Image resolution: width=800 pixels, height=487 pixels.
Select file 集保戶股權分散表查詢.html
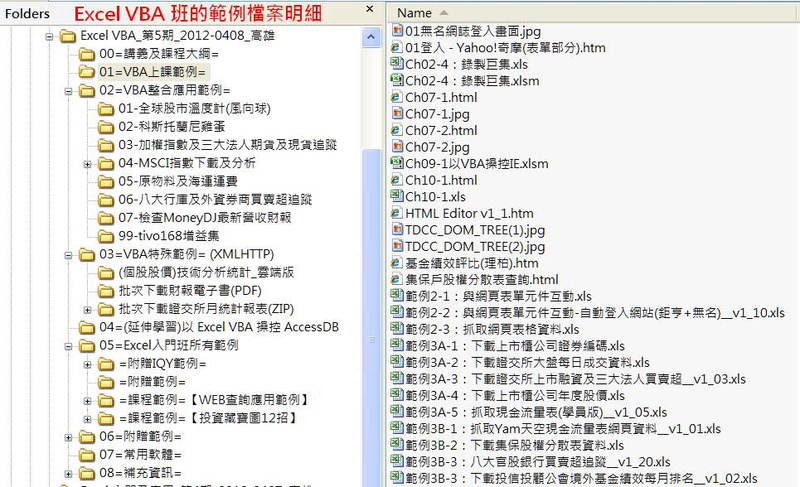[482, 279]
